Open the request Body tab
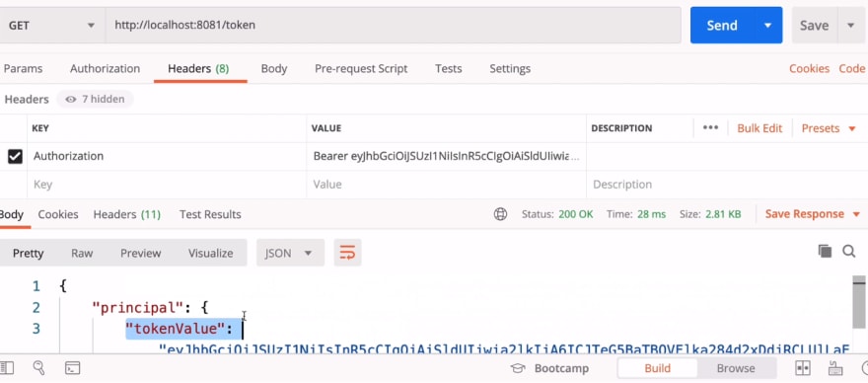 pos(274,69)
